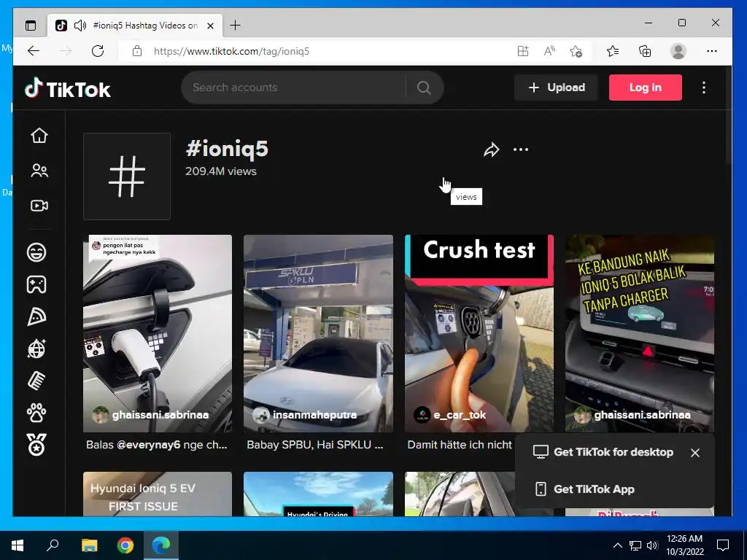Screen dimensions: 747x560
Task: Open the Following (people) sidebar icon
Action: click(39, 171)
